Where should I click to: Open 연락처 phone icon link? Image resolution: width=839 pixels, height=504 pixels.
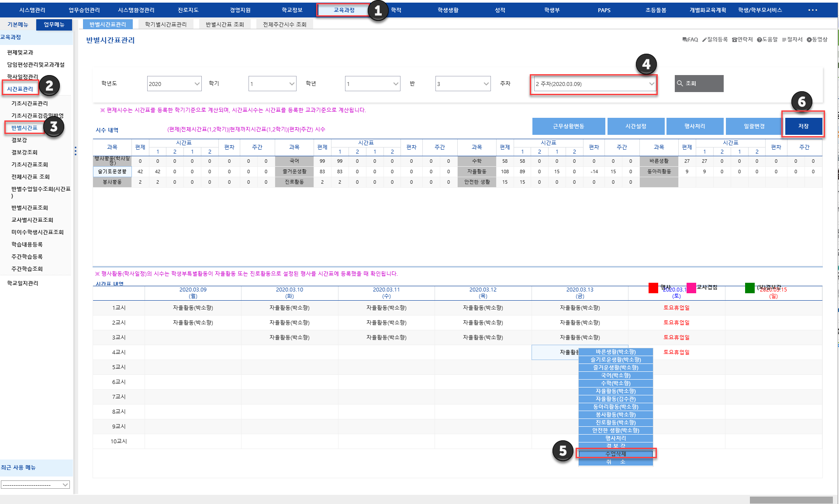(x=734, y=40)
